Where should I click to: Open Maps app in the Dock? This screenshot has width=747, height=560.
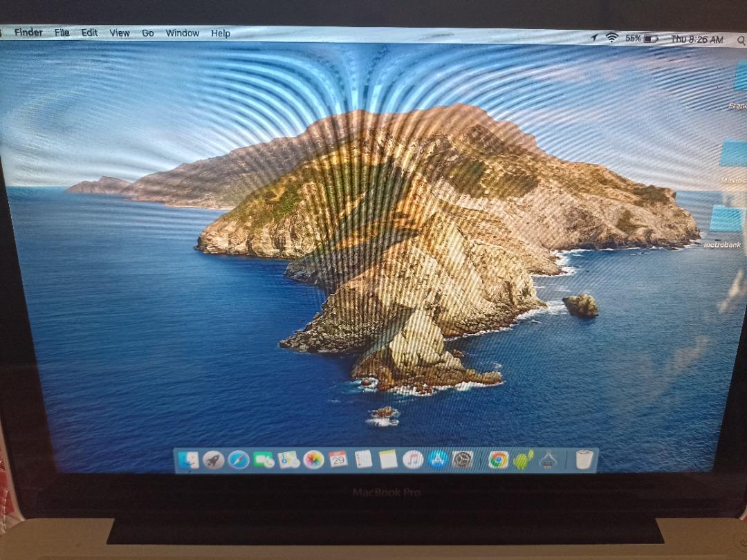[x=288, y=460]
